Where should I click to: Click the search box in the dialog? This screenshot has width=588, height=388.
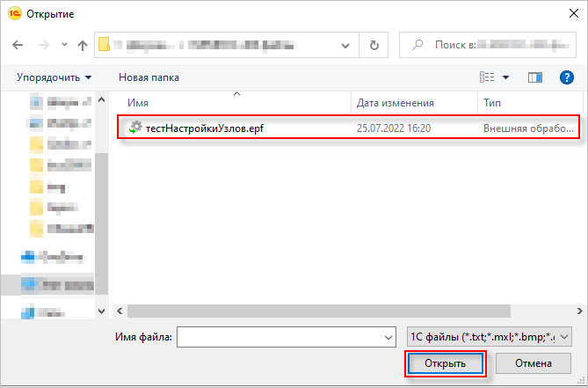[489, 45]
